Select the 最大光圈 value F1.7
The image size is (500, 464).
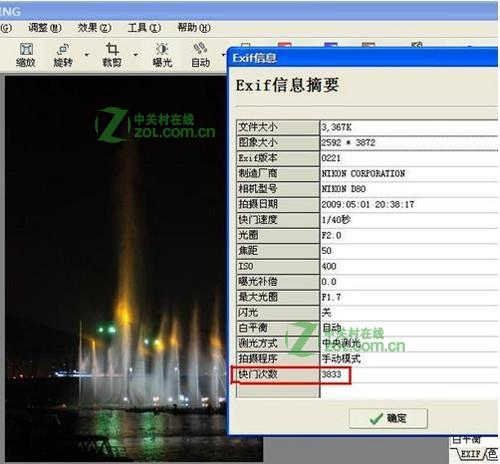pos(331,297)
